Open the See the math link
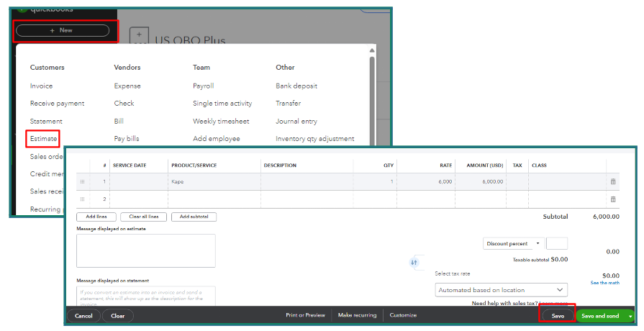Screen dimensions: 644x331 605,283
